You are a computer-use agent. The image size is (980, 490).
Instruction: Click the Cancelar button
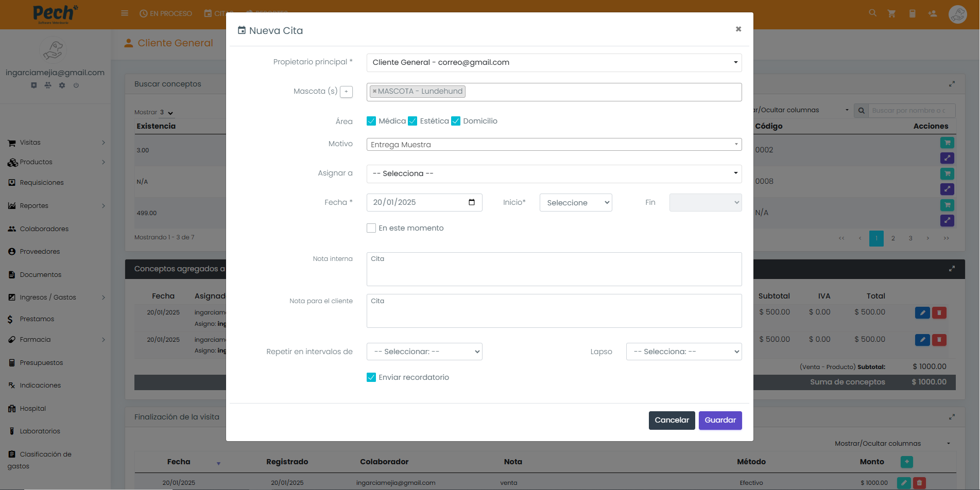672,420
